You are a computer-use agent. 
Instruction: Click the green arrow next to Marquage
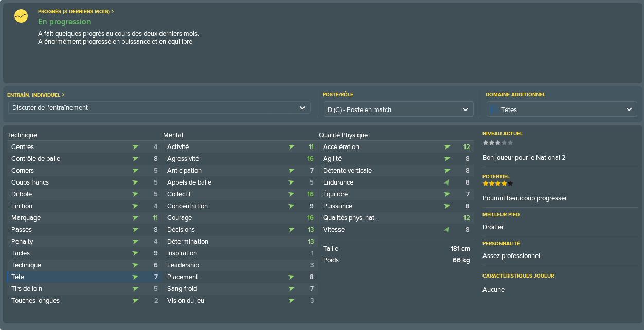(x=135, y=218)
